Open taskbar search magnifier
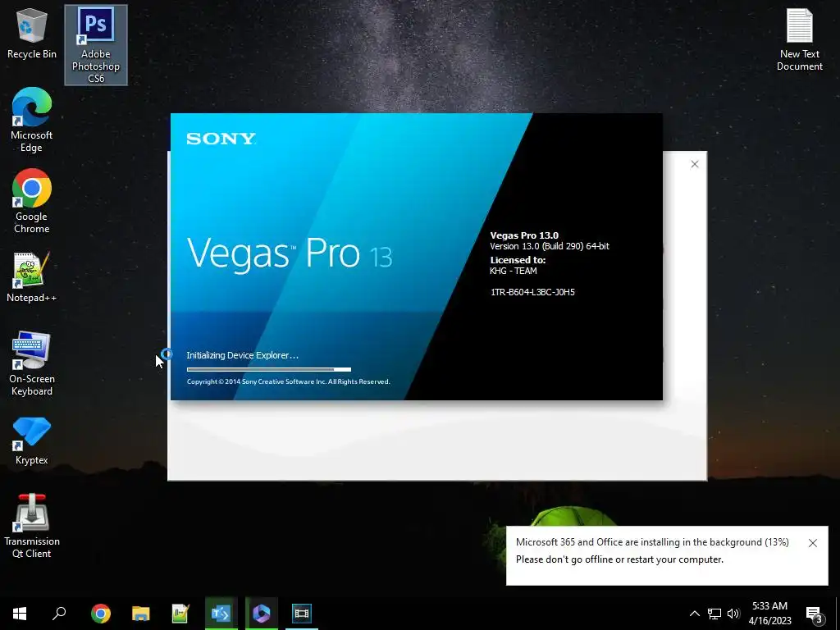The width and height of the screenshot is (840, 630). click(x=59, y=614)
